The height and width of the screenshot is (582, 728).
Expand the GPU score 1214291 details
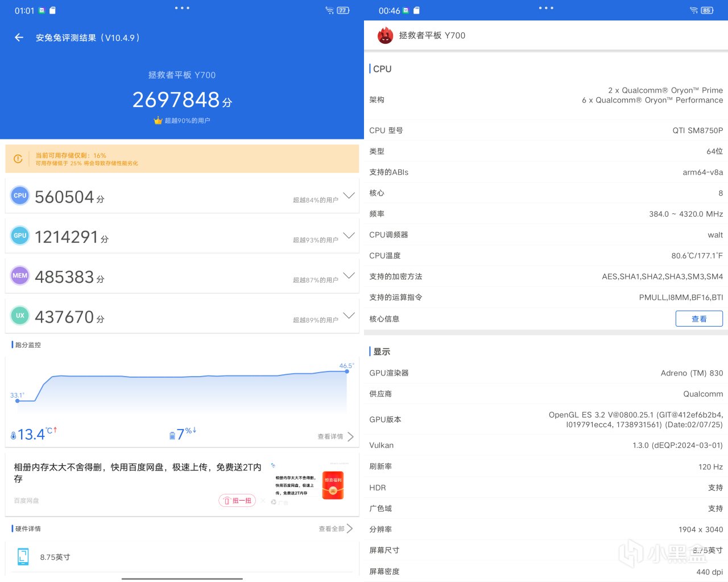tap(349, 235)
